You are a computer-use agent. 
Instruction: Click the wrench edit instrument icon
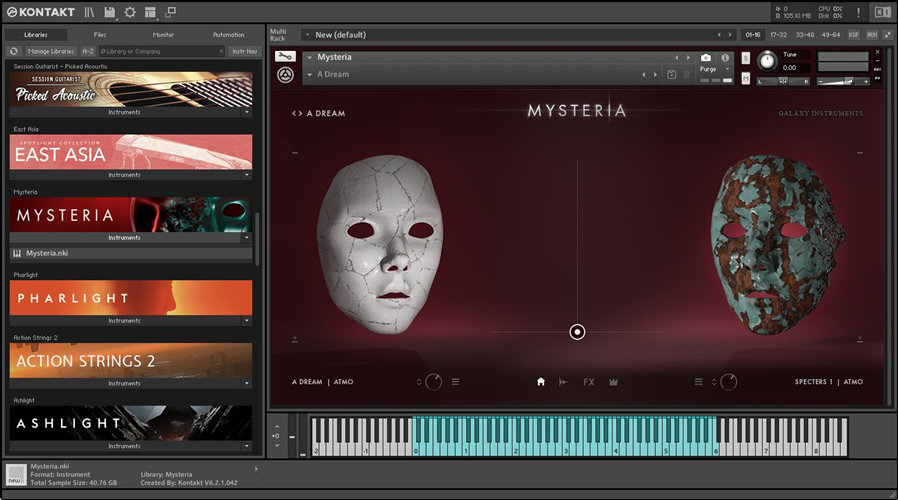coord(284,56)
